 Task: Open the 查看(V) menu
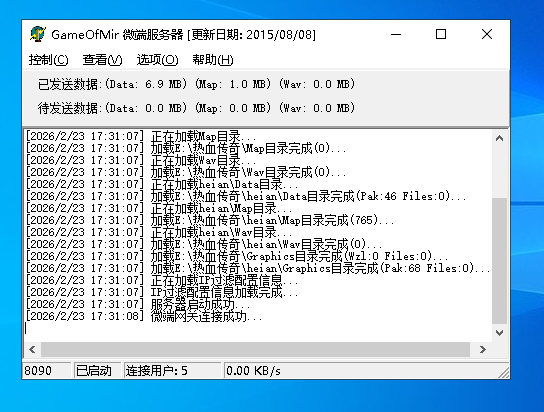tap(102, 60)
